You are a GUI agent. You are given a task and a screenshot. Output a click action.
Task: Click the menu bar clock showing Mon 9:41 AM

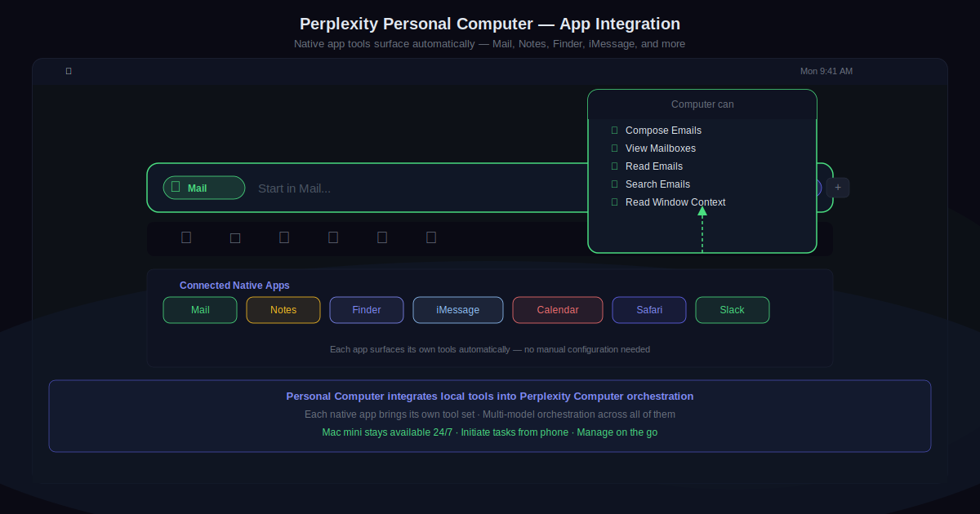click(826, 71)
